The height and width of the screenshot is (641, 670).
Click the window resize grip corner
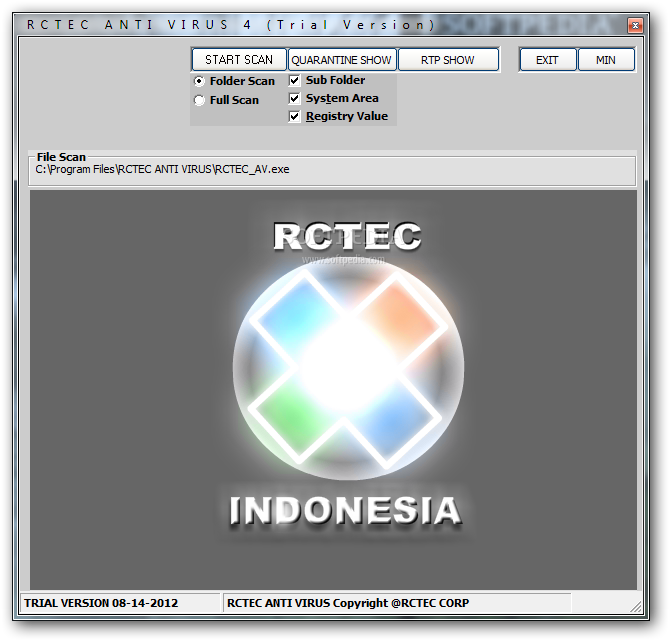coord(636,606)
